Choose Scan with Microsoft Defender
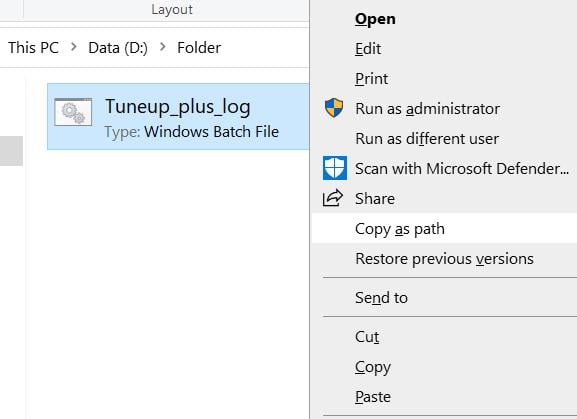577x419 pixels. (x=462, y=169)
